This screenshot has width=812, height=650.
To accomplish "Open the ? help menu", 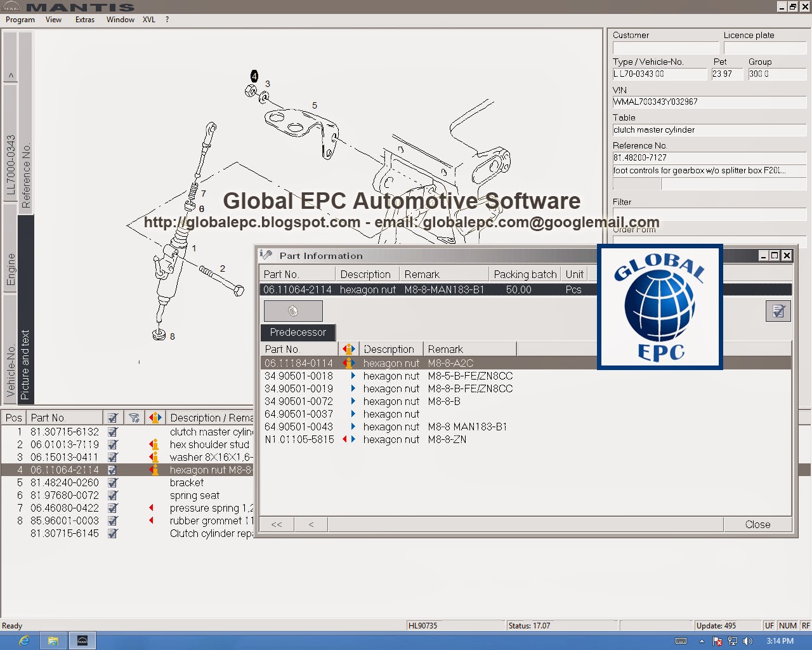I will (167, 20).
